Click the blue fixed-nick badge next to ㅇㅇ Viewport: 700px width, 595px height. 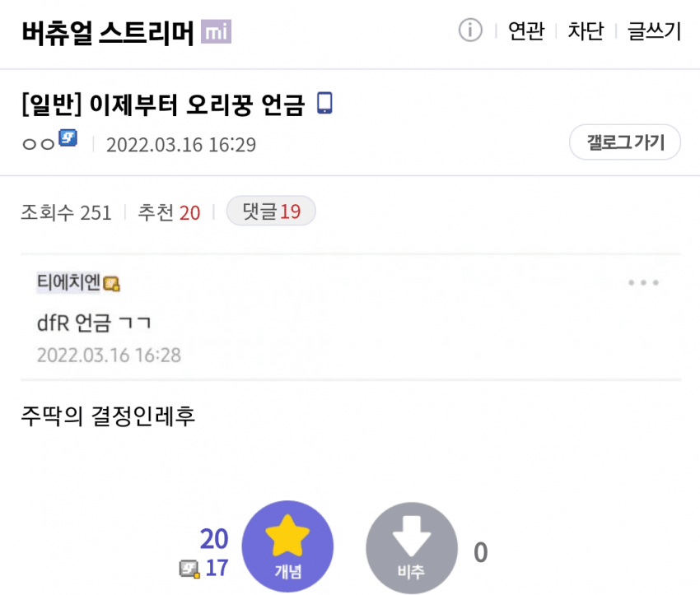coord(68,137)
